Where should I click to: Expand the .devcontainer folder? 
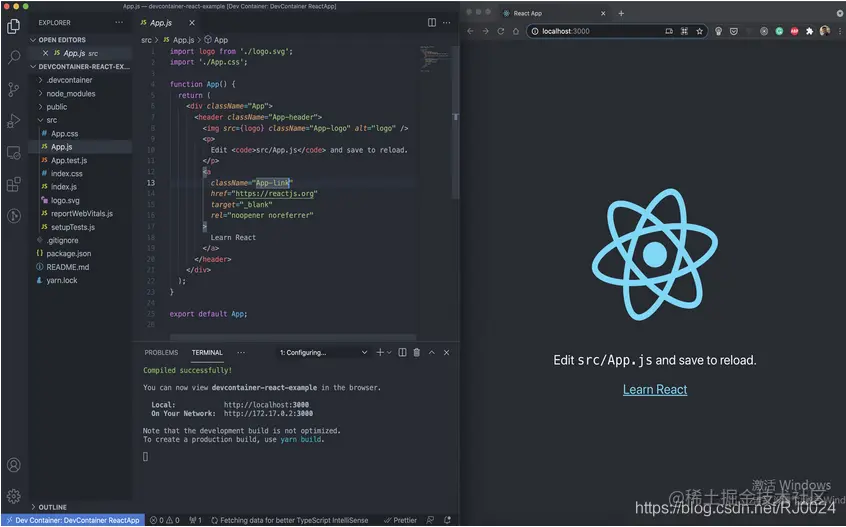click(x=69, y=80)
